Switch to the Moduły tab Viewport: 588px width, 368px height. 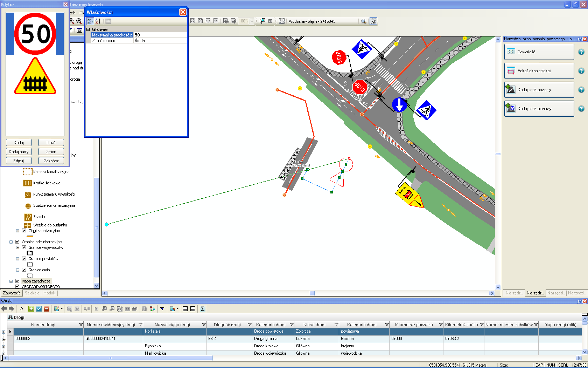click(x=50, y=293)
